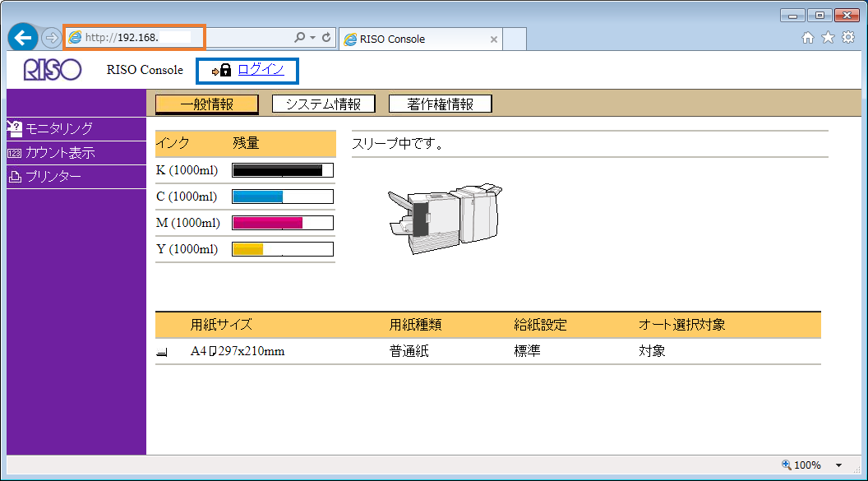This screenshot has height=481, width=868.
Task: Select the 一般情報 tab
Action: [x=207, y=104]
